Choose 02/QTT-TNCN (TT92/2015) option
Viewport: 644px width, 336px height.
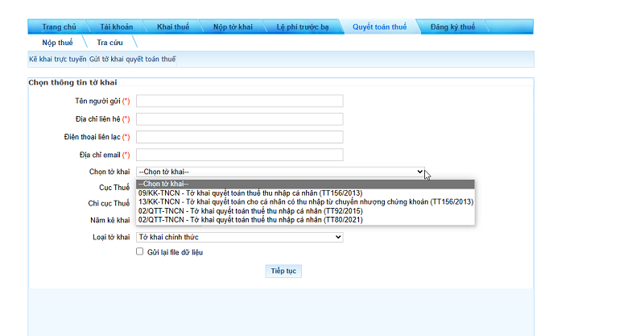click(305, 211)
